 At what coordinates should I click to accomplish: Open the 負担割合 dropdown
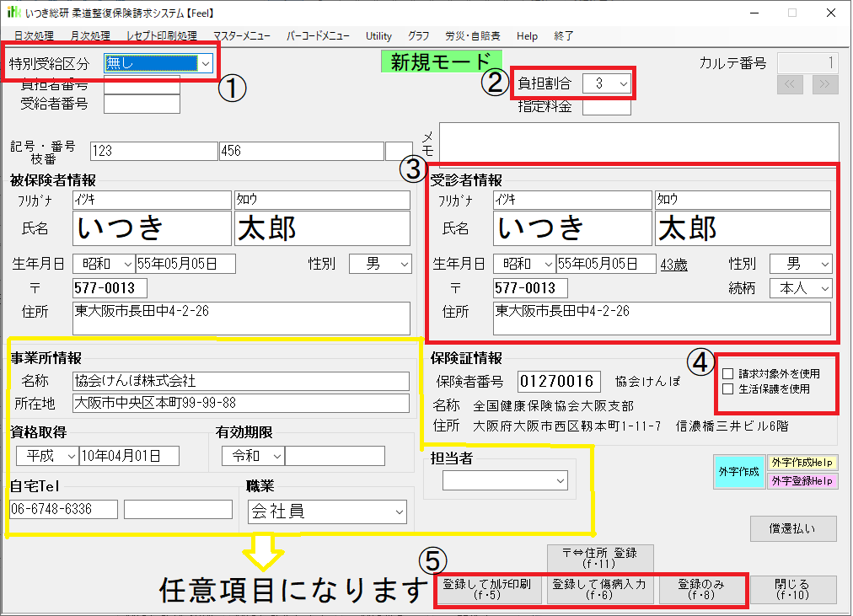pyautogui.click(x=622, y=83)
